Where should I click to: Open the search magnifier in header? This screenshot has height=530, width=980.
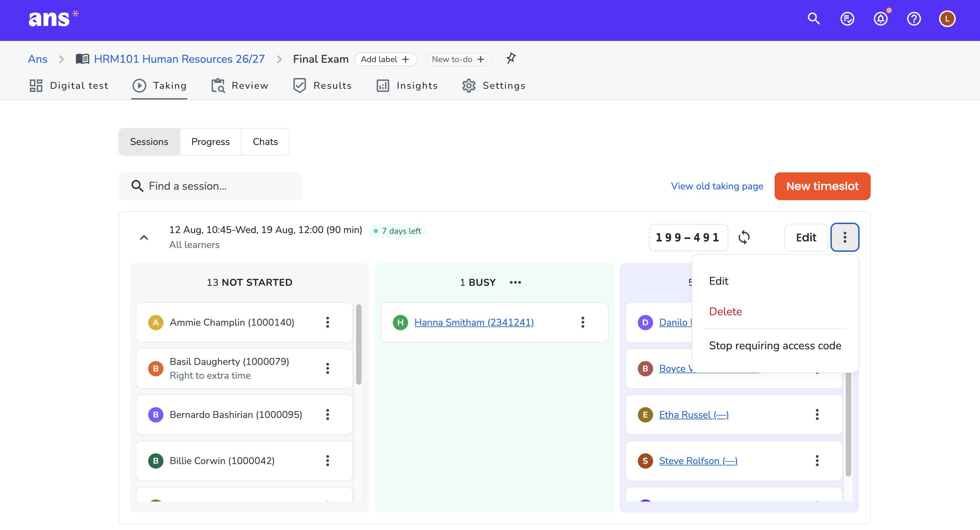[814, 19]
